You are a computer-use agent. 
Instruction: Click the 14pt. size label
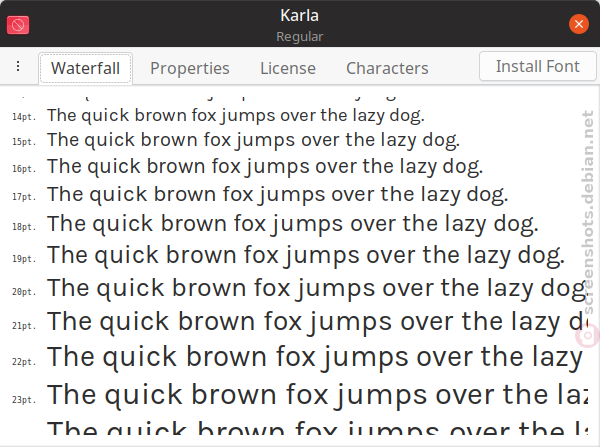point(24,117)
